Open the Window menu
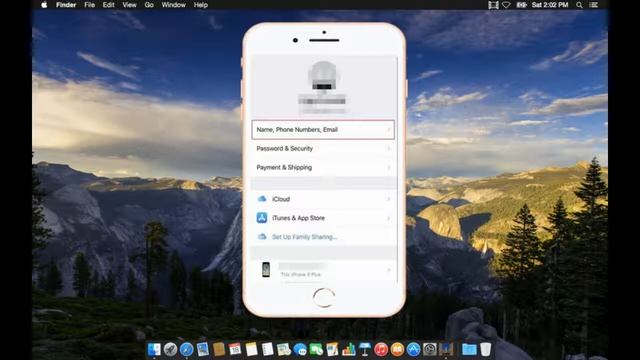This screenshot has width=640, height=360. click(173, 5)
